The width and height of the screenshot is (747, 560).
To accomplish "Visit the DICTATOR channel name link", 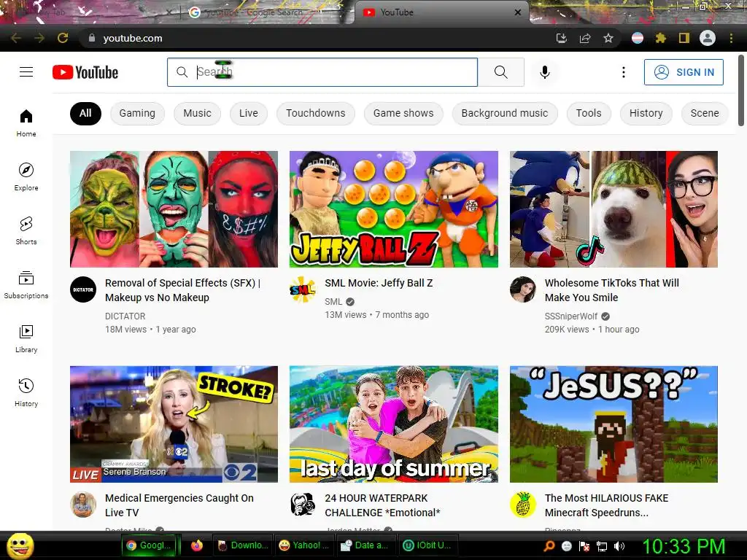I will coord(125,316).
